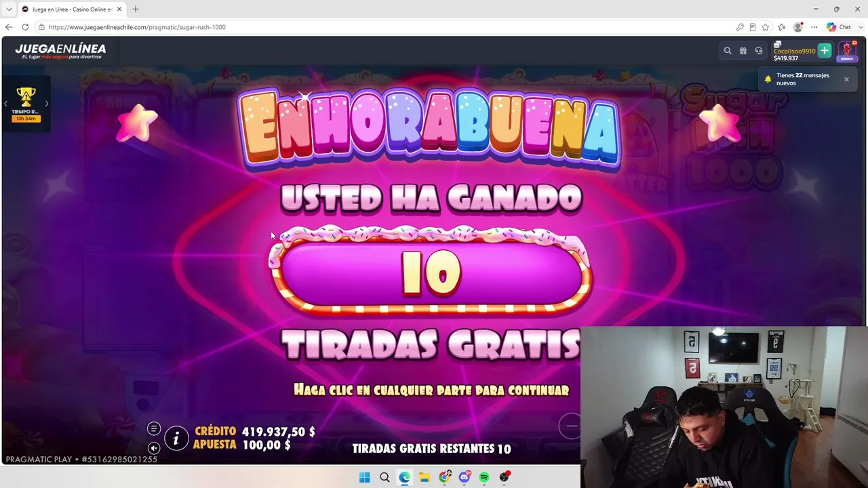The image size is (868, 488).
Task: Open the slot game hamburger menu
Action: click(154, 428)
